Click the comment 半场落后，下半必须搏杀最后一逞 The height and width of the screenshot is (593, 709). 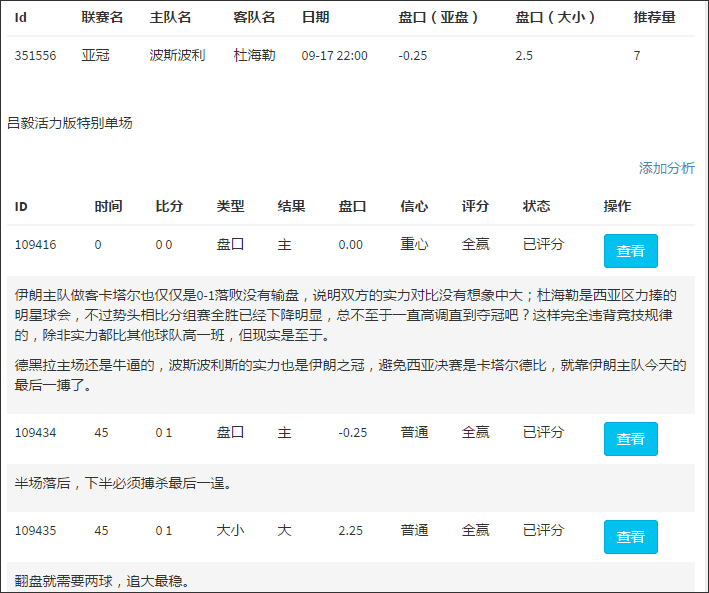pyautogui.click(x=123, y=483)
